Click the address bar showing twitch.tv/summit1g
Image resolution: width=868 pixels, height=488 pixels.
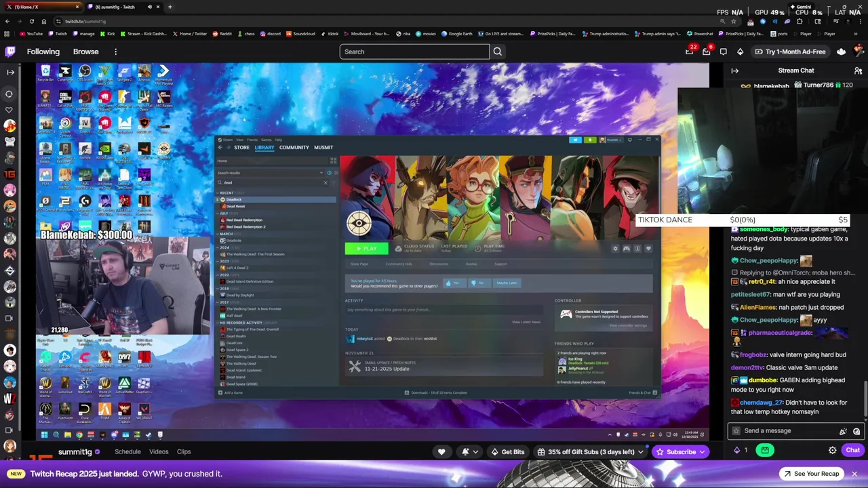click(x=387, y=21)
